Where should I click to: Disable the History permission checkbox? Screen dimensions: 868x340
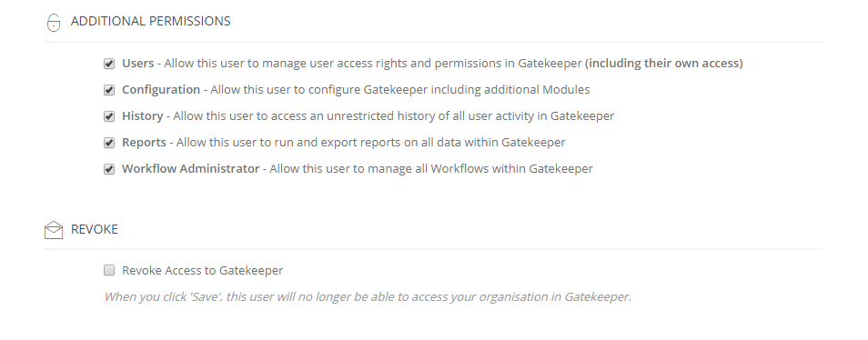(109, 116)
